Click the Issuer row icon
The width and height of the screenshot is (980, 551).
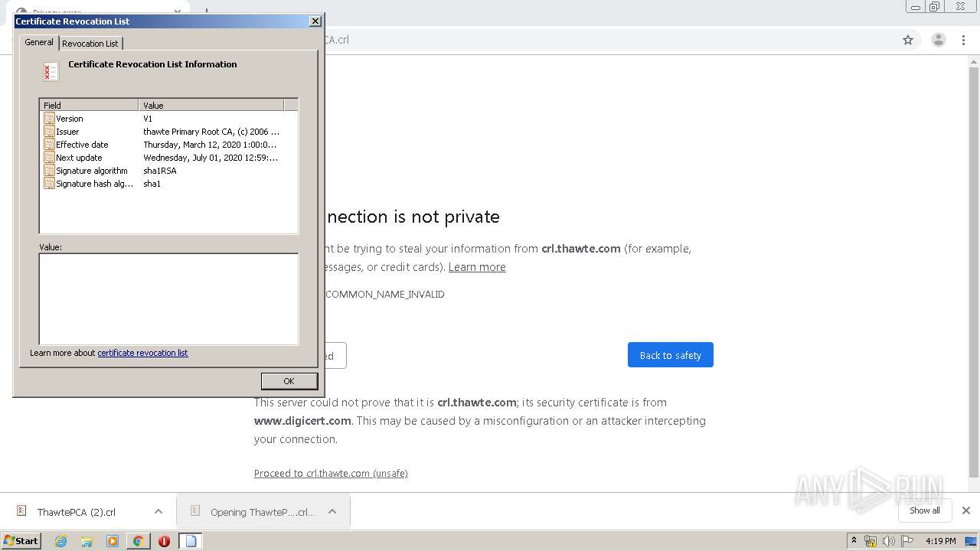click(x=49, y=132)
